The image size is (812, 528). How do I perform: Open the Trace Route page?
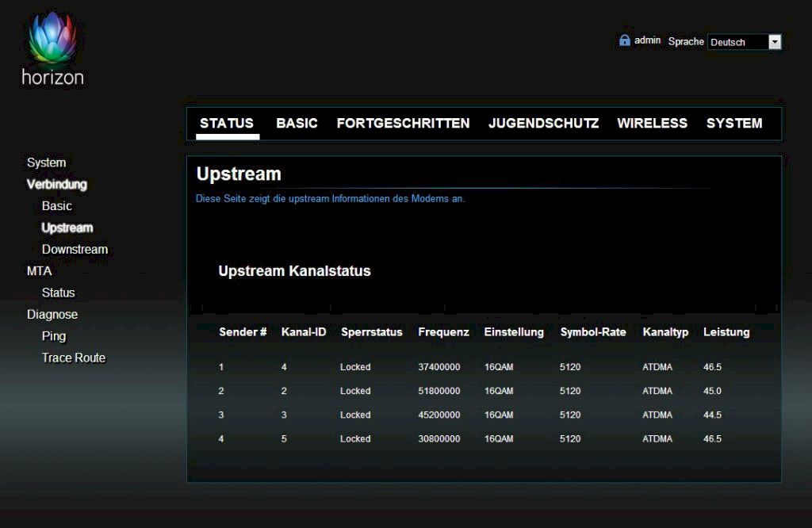click(x=73, y=358)
